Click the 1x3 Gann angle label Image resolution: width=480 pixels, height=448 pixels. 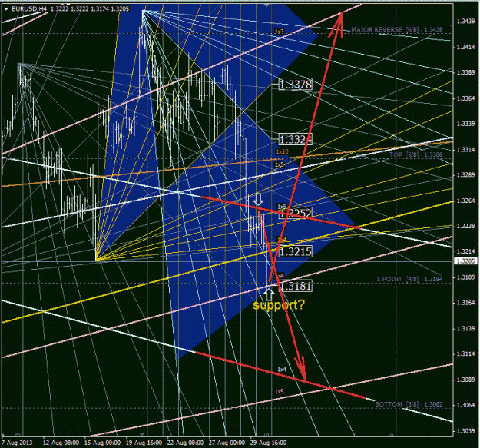click(280, 32)
